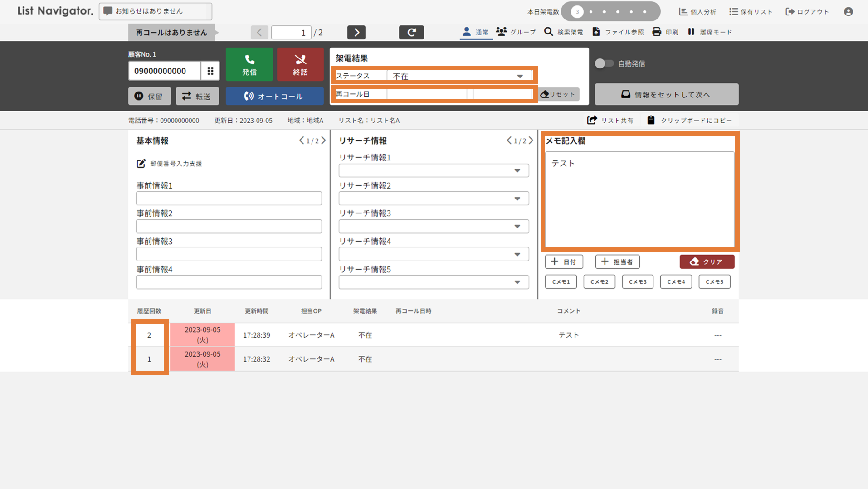Open the dial keypad grid icon

(210, 71)
